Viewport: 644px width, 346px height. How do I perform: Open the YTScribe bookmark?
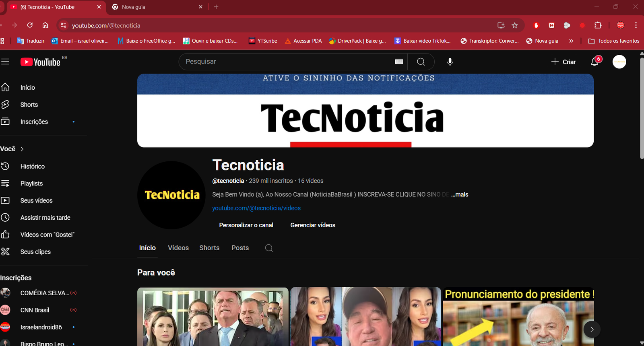(x=263, y=41)
